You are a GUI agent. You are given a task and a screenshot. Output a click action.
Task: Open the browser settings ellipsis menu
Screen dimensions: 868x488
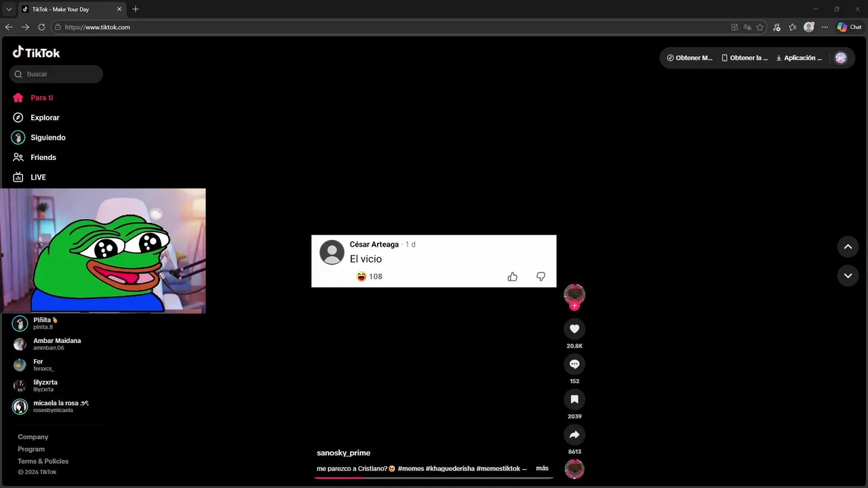[x=825, y=27]
